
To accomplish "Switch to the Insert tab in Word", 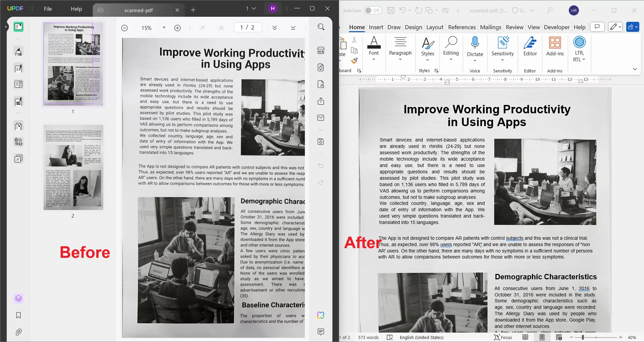I will [x=376, y=27].
